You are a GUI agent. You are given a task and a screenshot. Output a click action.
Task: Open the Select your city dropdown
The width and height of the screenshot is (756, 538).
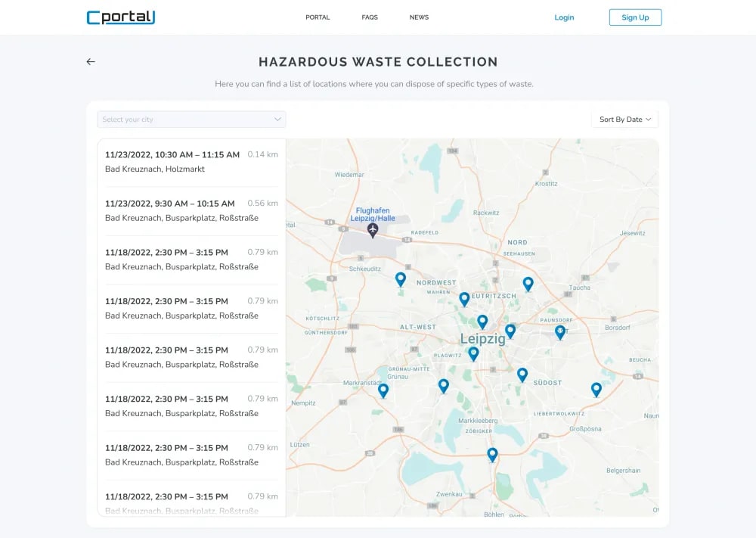tap(191, 120)
